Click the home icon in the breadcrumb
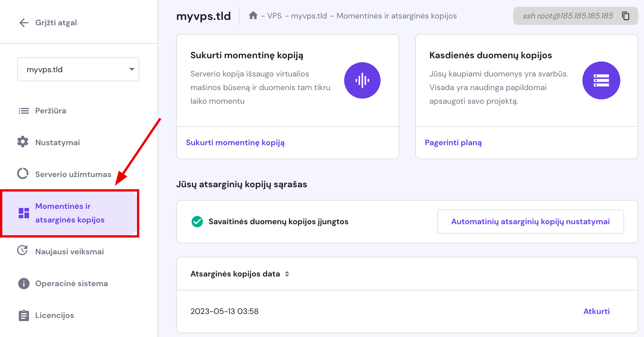This screenshot has width=644, height=337. tap(253, 16)
